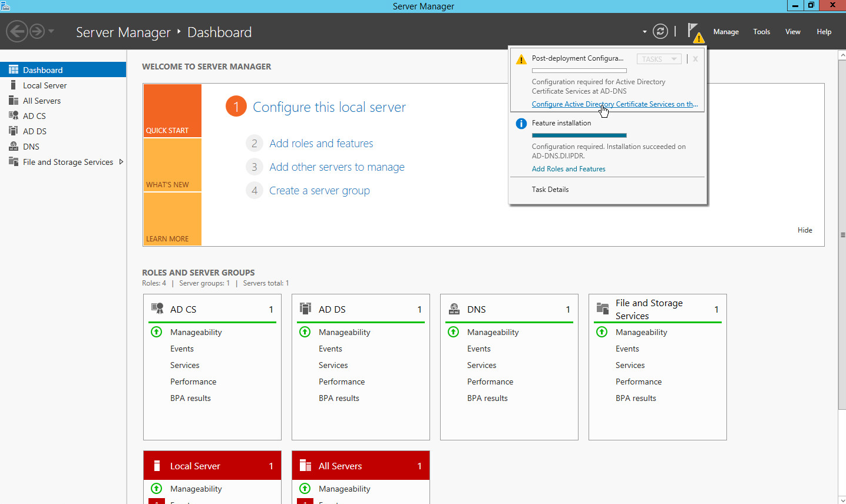This screenshot has width=846, height=504.
Task: Click Add roles and features link
Action: pos(321,144)
